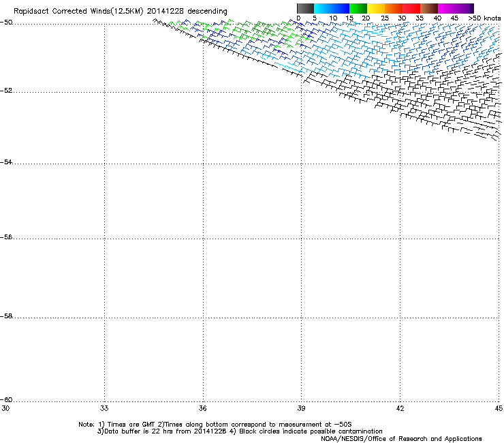Click the longitude axis label '33'

pos(104,408)
